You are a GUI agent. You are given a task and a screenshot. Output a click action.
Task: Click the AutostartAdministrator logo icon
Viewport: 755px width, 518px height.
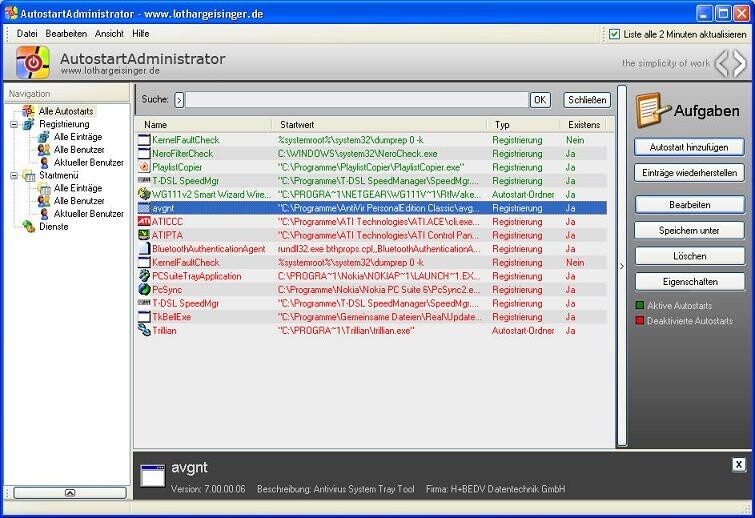33,62
